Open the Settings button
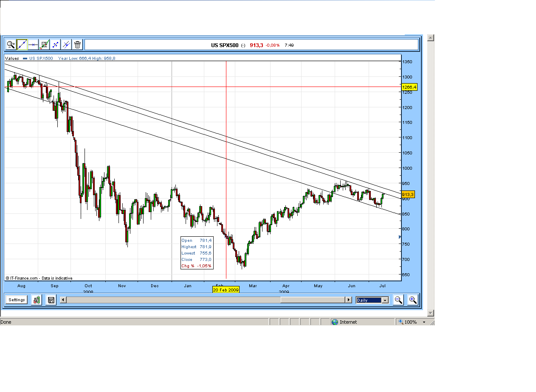This screenshot has width=536, height=392. coord(17,300)
